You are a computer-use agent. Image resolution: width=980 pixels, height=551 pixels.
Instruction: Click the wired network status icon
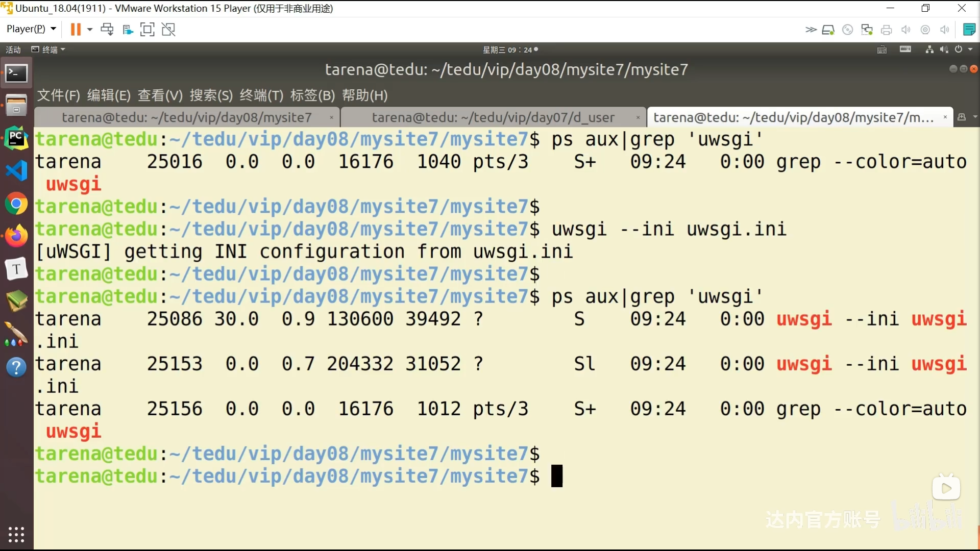[x=929, y=49]
